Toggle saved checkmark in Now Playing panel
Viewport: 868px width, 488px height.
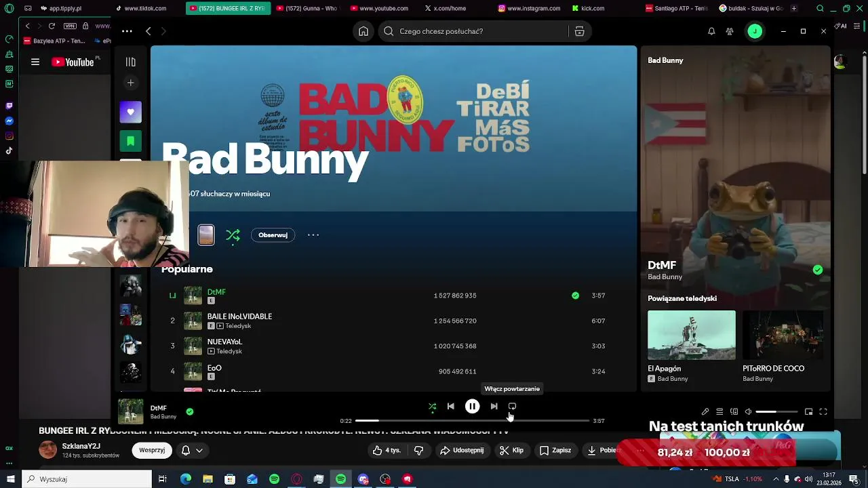click(818, 270)
